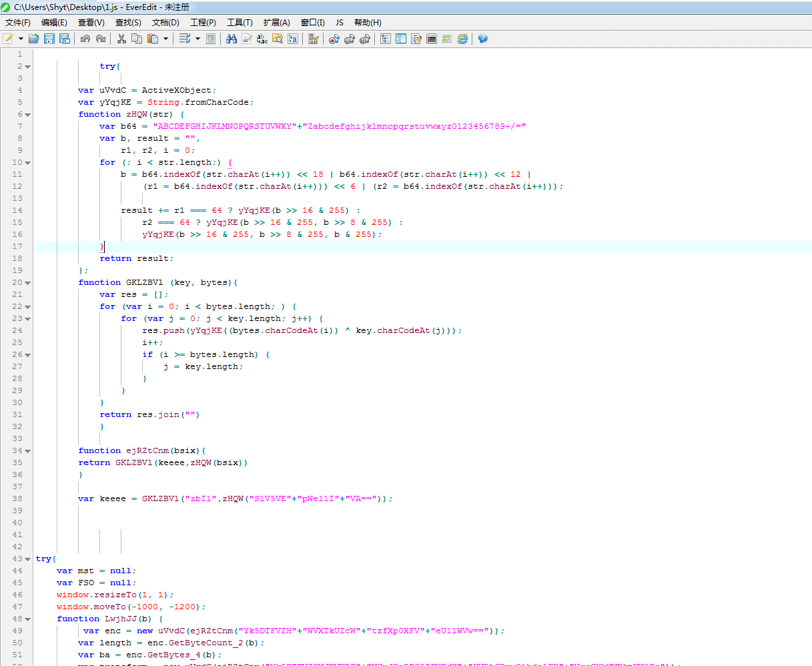Collapse function GKLZBVl fold at line 20
This screenshot has height=666, width=812.
point(28,282)
